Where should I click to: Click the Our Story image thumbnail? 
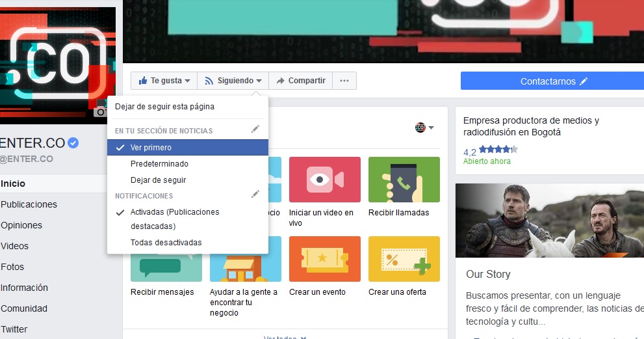[550, 221]
